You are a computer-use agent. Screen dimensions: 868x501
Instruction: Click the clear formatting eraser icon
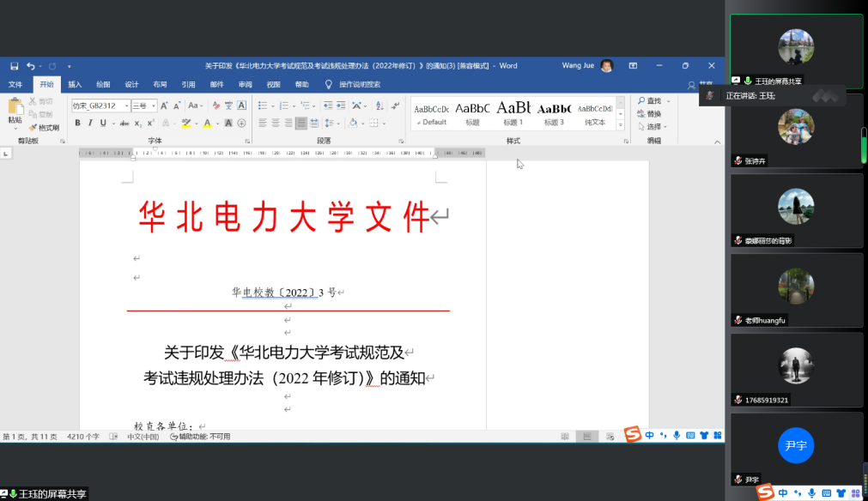215,106
